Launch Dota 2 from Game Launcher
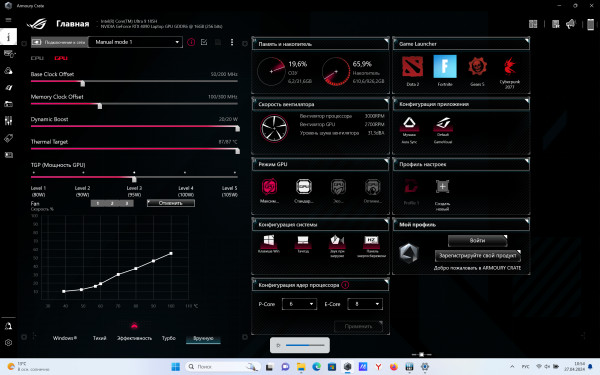Image resolution: width=600 pixels, height=375 pixels. (412, 67)
